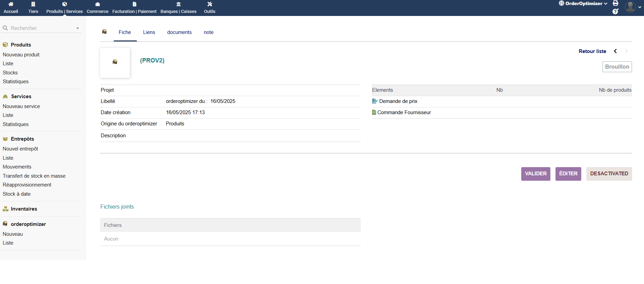
Task: Click the Commerce briefcase icon
Action: point(98,4)
